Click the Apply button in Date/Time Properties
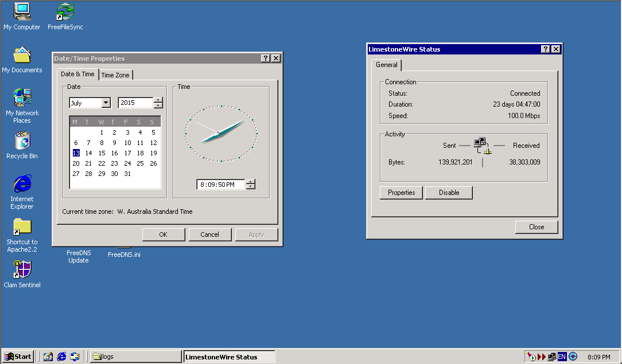Viewport: 622px width, 364px height. click(x=256, y=234)
